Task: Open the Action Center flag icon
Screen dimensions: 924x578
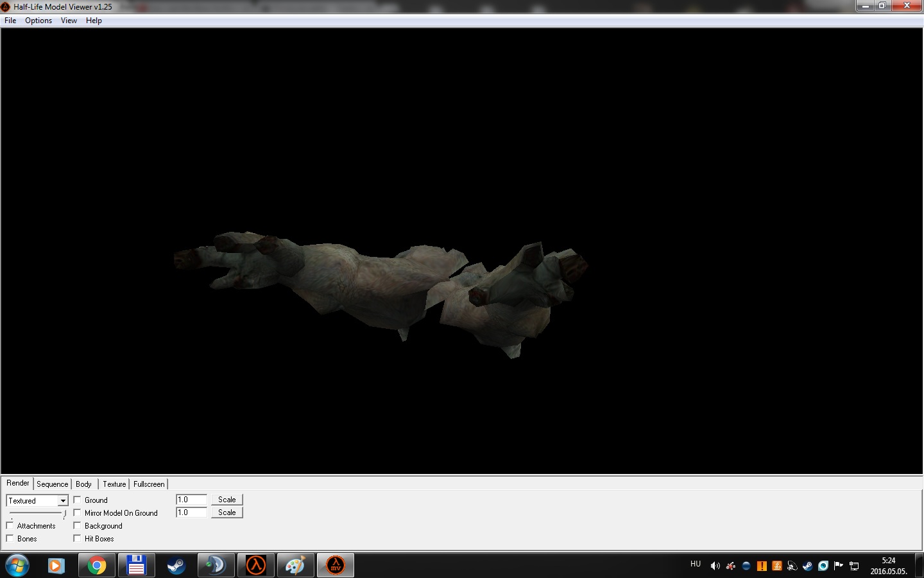Action: click(x=838, y=566)
